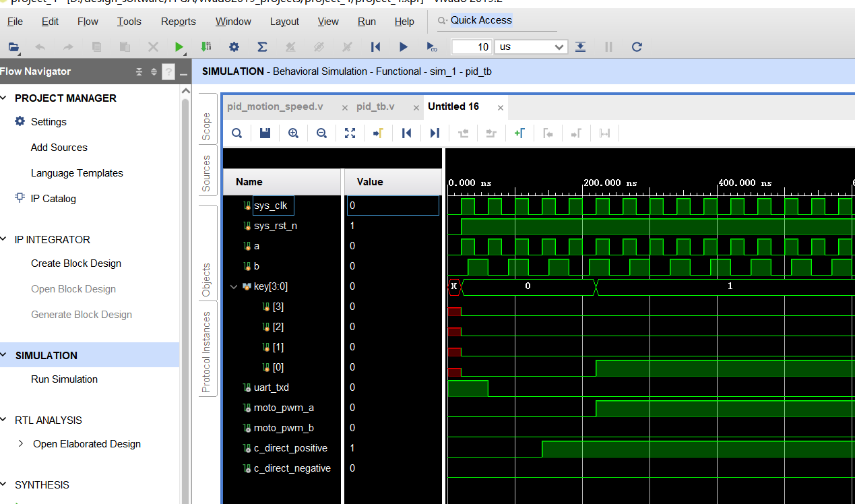The image size is (855, 504).
Task: Run simulation for specified time
Action: [432, 46]
